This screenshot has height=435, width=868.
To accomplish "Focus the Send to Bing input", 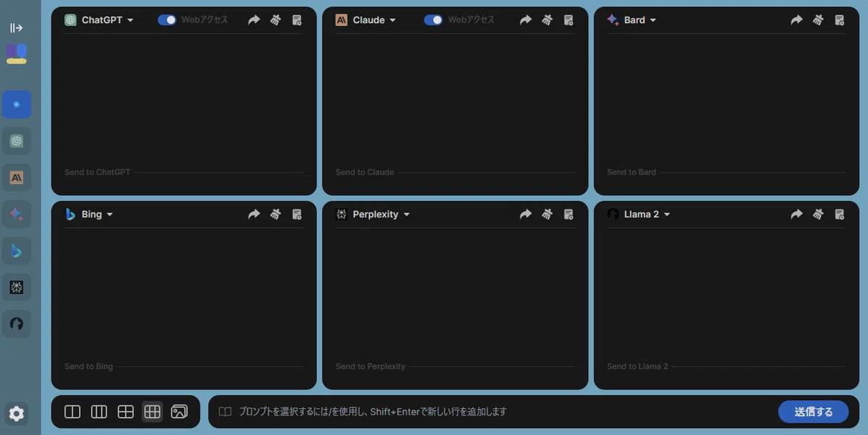I will (x=184, y=366).
